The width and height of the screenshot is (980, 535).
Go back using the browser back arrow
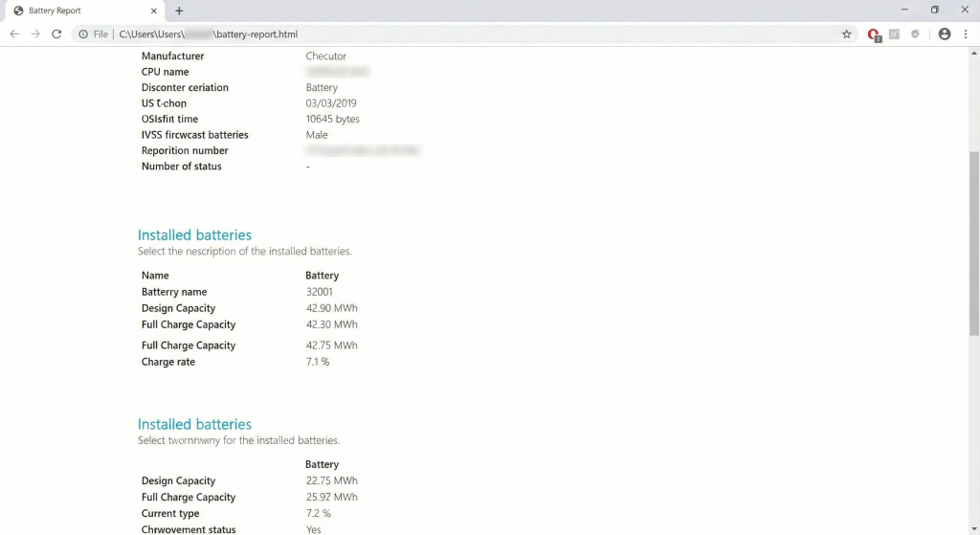point(14,33)
